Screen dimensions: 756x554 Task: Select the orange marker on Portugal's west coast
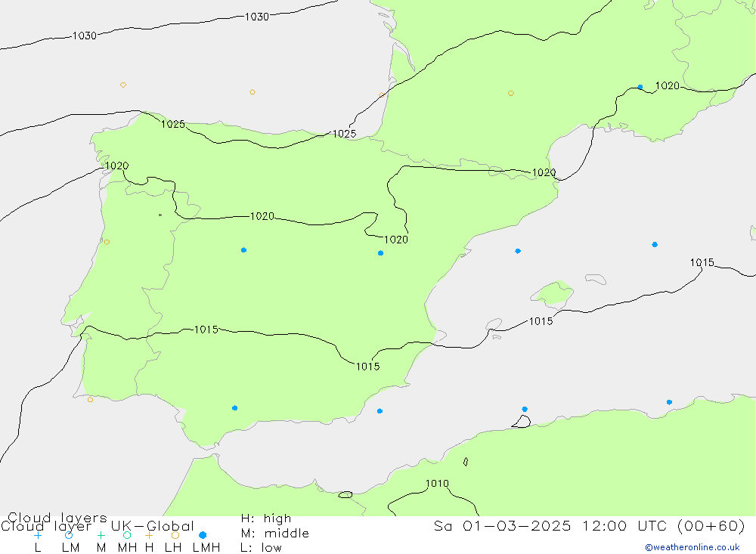coord(107,242)
